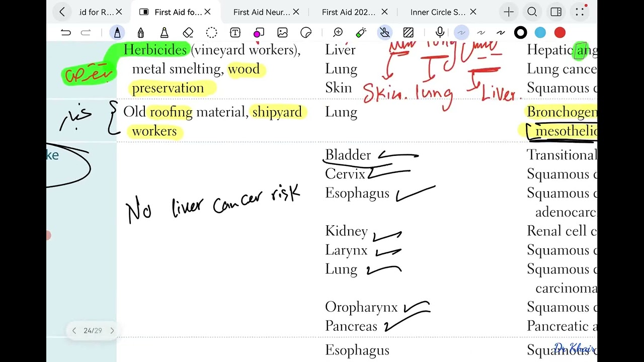
Task: Switch to the 'Inner Circle S...' tab
Action: pyautogui.click(x=438, y=12)
